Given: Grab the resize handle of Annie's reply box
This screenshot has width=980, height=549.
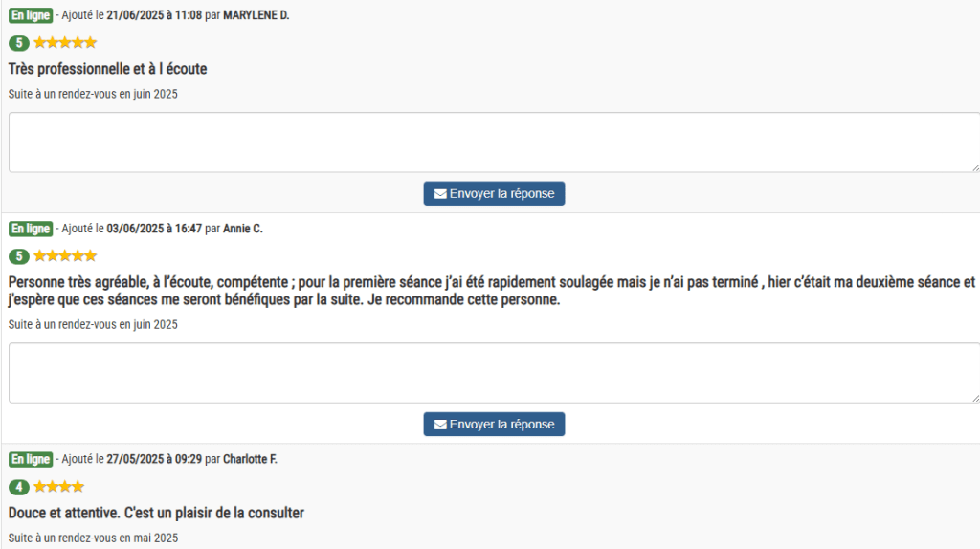Looking at the screenshot, I should pyautogui.click(x=974, y=398).
